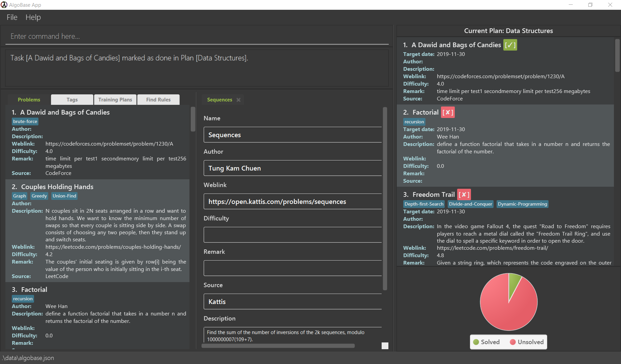Maximize the AlgoBase window
621x364 pixels.
coord(590,5)
